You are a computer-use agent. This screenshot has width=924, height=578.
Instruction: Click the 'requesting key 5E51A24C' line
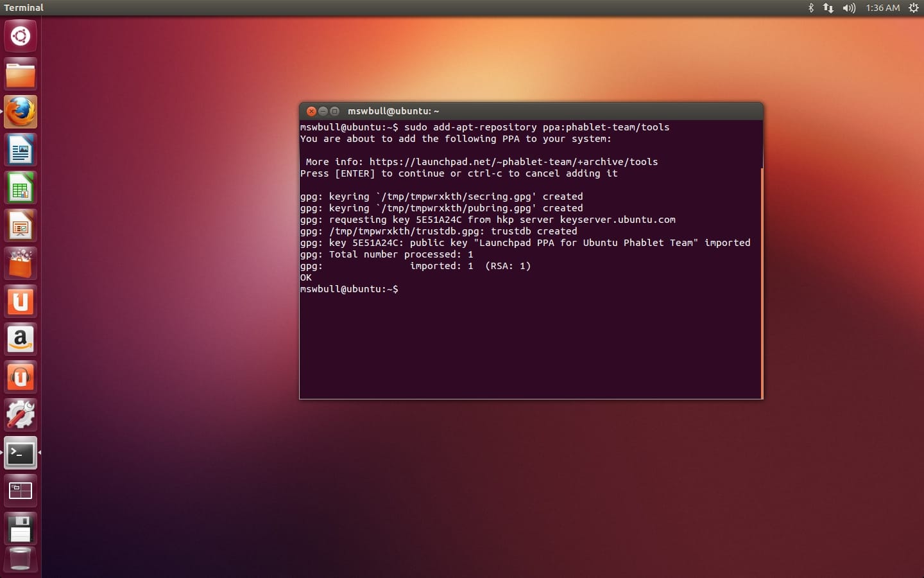[488, 220]
